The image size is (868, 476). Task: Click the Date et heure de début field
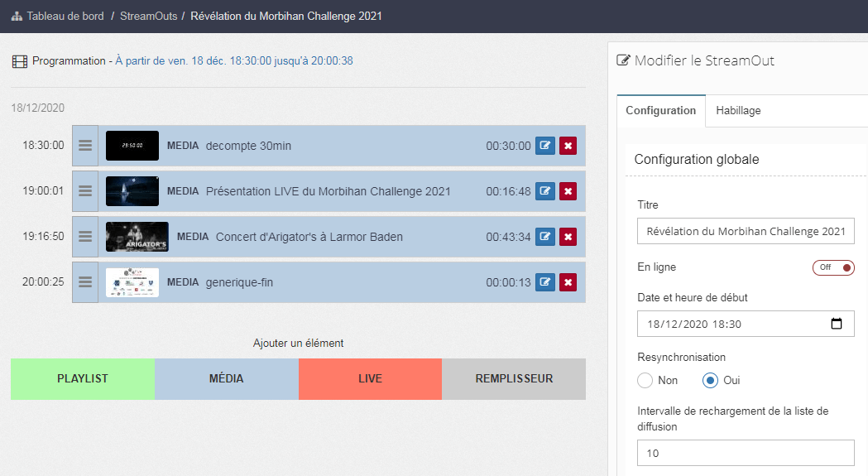point(746,324)
